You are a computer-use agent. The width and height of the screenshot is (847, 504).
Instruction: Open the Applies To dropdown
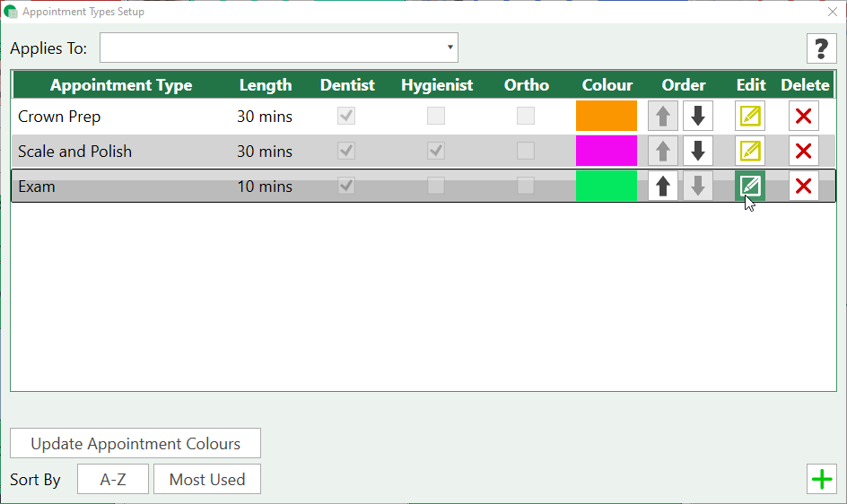[x=279, y=48]
